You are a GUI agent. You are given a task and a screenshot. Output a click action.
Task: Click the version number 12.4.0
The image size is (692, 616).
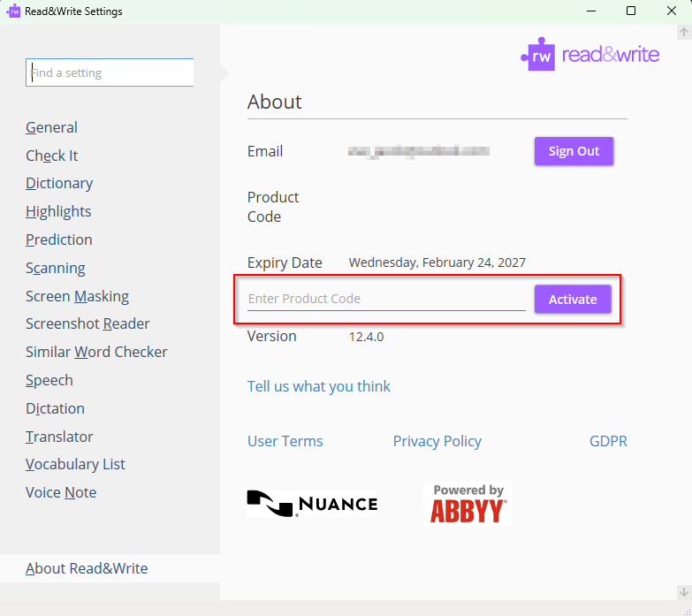coord(366,337)
